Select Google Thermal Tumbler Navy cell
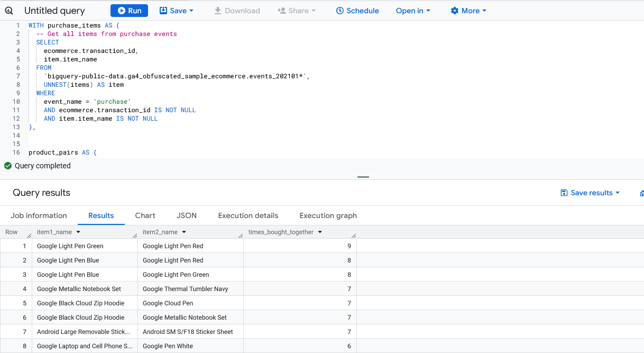Viewport: 644px width, 353px height. (x=190, y=289)
